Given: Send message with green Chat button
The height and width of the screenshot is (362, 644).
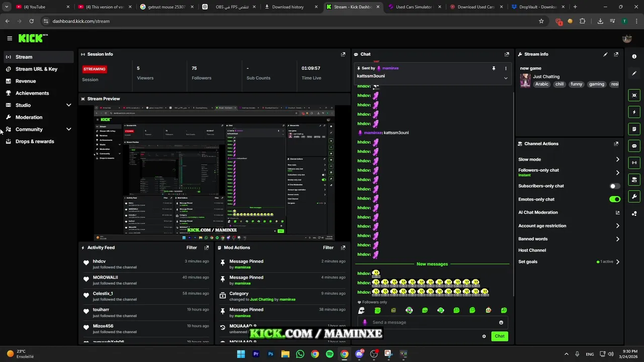Looking at the screenshot, I should [500, 336].
